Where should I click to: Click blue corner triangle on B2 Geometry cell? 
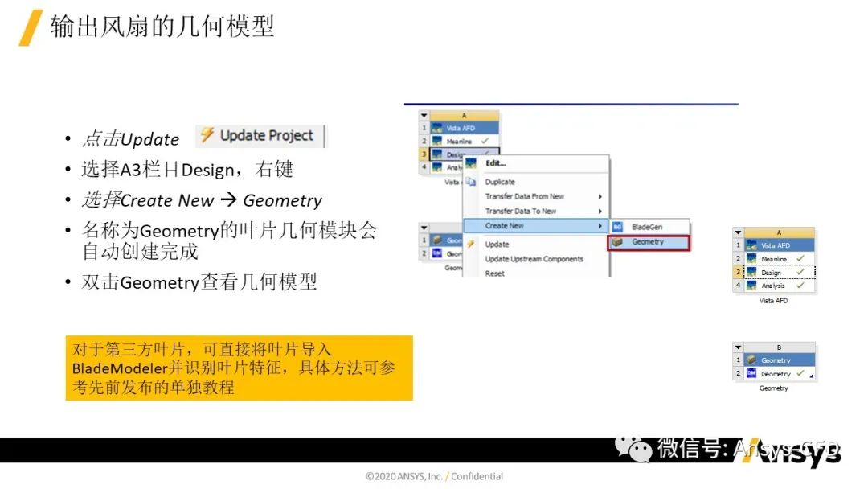click(x=812, y=376)
